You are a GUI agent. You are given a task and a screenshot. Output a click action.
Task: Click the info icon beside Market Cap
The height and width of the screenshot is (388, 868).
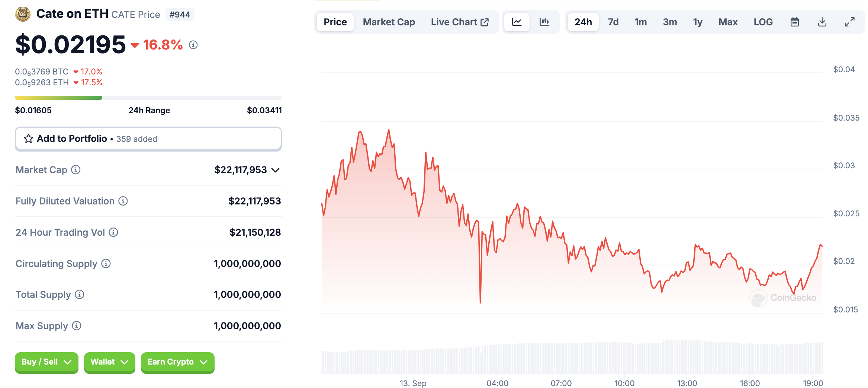pyautogui.click(x=76, y=170)
